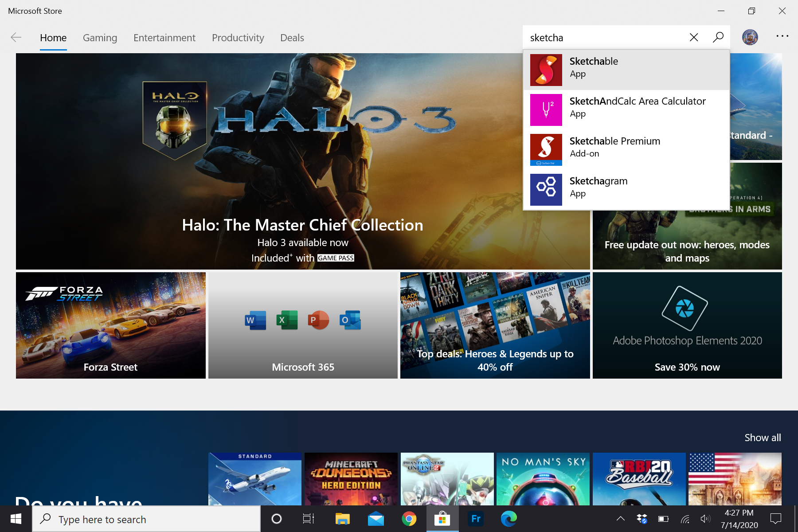Click the PowerPoint icon on Microsoft 365 tile
The width and height of the screenshot is (798, 532).
click(x=318, y=320)
